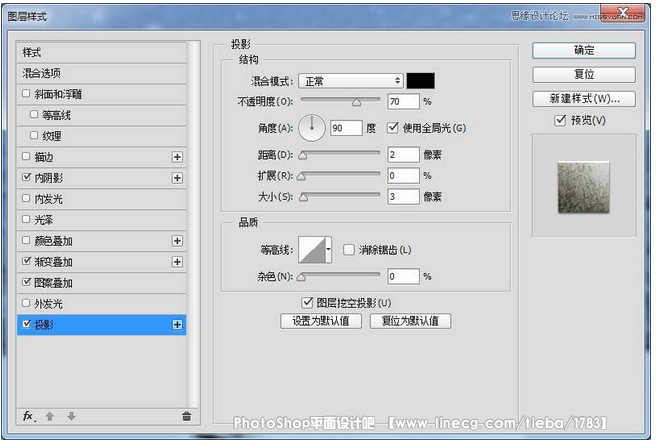Uncheck the 图案叠加 checkbox
The width and height of the screenshot is (657, 440).
[x=26, y=282]
